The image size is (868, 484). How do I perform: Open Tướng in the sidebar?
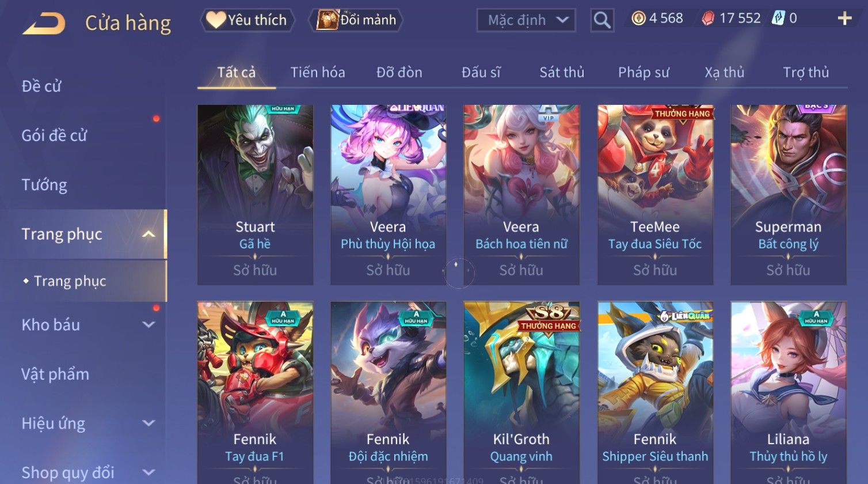tap(44, 185)
